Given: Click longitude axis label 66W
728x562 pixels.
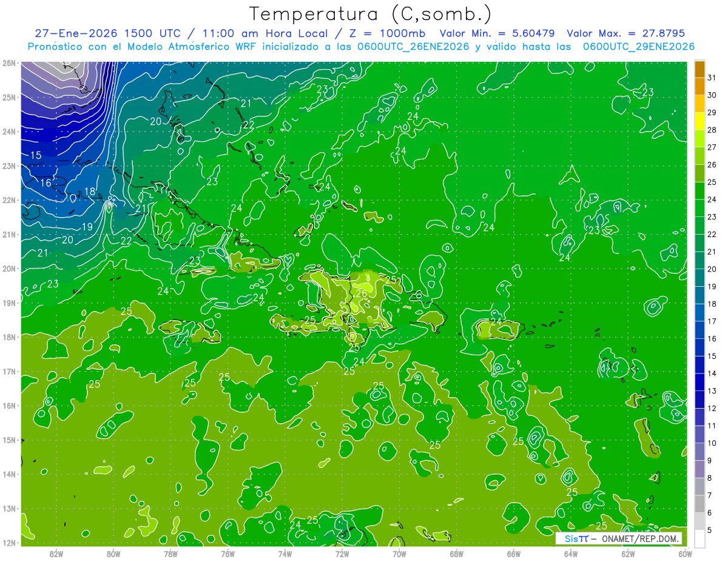Looking at the screenshot, I should (x=513, y=553).
